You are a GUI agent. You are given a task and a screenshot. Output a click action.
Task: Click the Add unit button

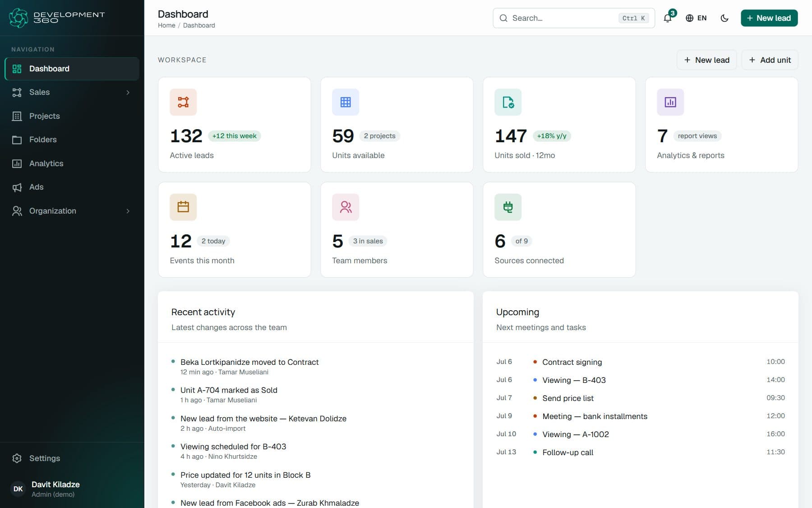(x=770, y=60)
